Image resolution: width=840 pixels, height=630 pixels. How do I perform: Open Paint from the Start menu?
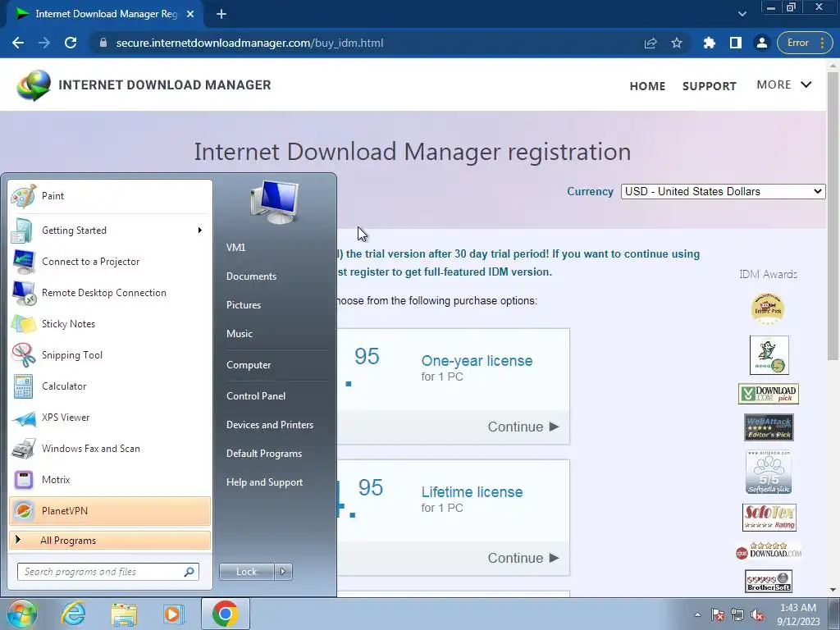[x=110, y=196]
